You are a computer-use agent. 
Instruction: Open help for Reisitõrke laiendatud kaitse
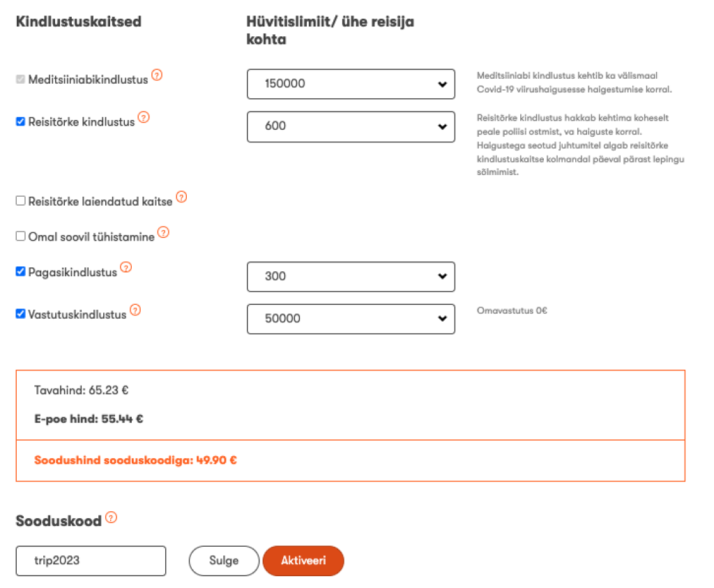(181, 197)
